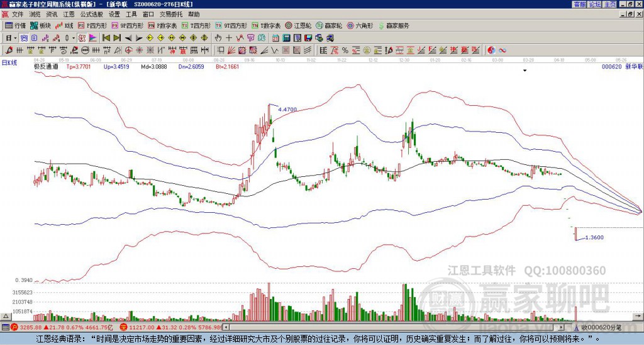Click the 极反通道 indicator name
Screen dimensions: 644x345
pyautogui.click(x=45, y=66)
